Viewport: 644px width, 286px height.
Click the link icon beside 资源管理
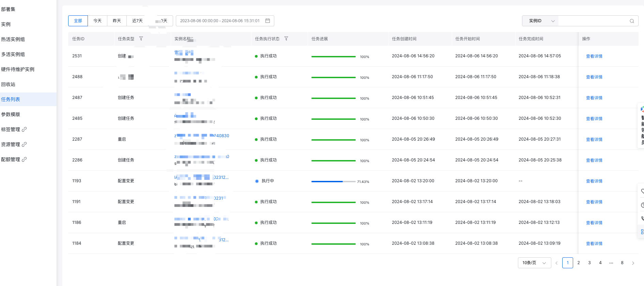(24, 144)
